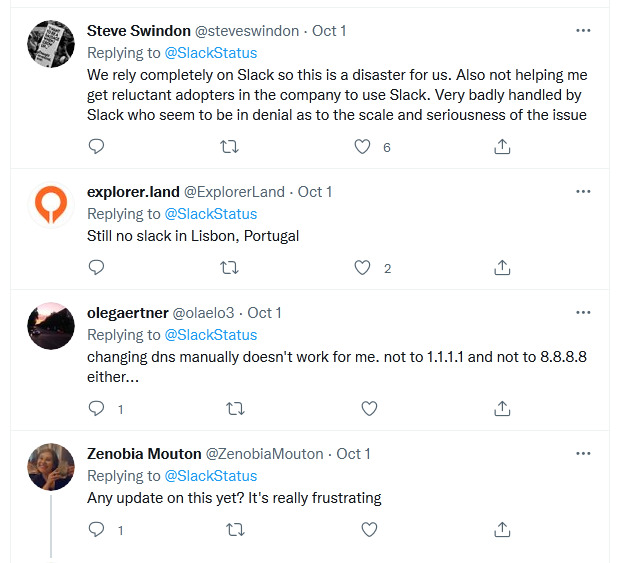Share Steve Swindon's tweet
The image size is (618, 563).
(x=503, y=146)
